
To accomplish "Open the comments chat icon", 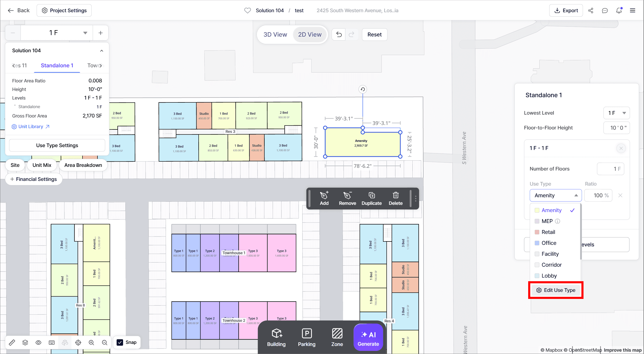I will pyautogui.click(x=605, y=10).
